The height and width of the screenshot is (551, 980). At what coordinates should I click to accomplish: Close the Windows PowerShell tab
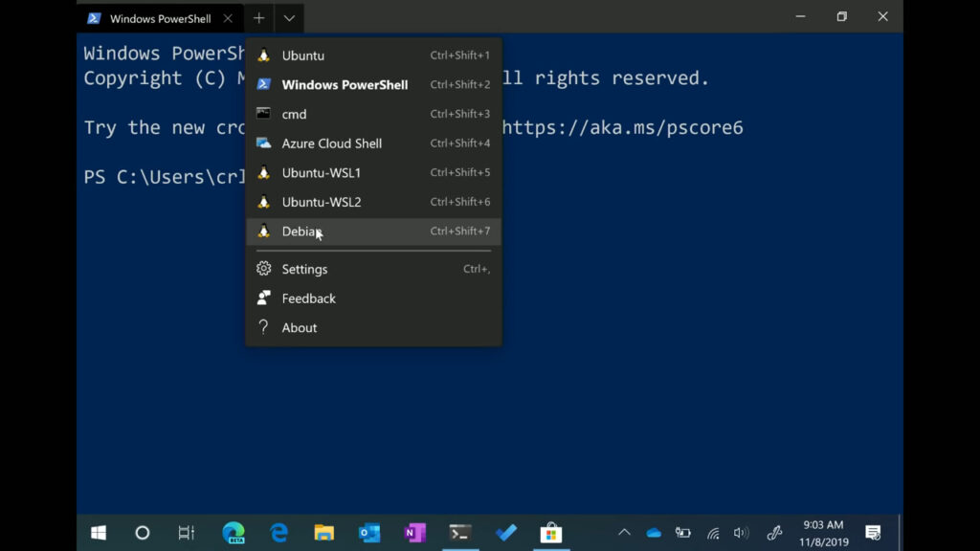coord(228,19)
